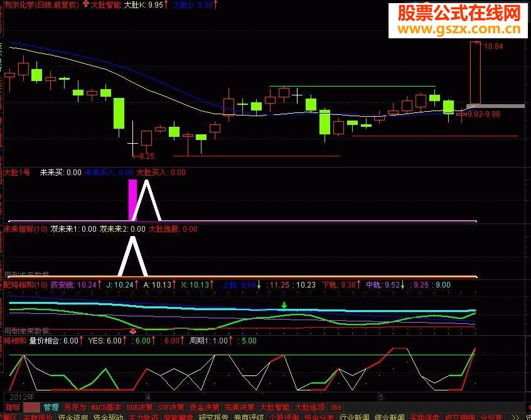Select the 指标 tab at the bottom
The width and height of the screenshot is (531, 420).
pos(13,407)
